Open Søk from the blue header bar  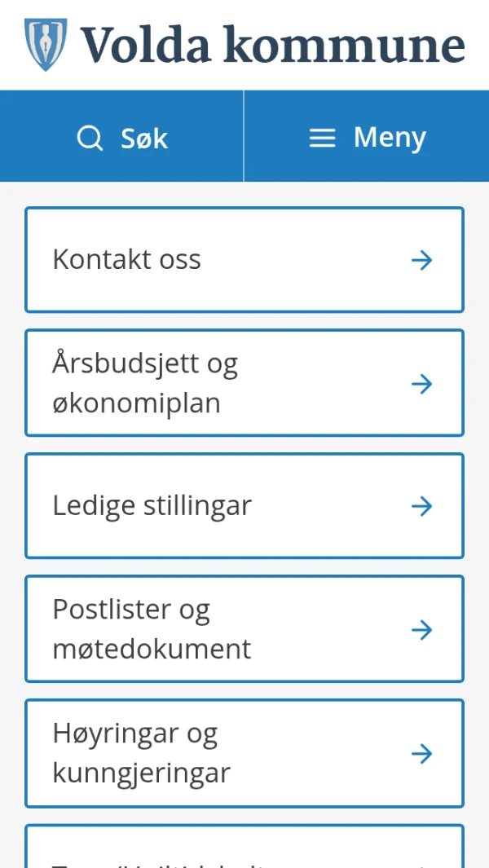pyautogui.click(x=122, y=137)
